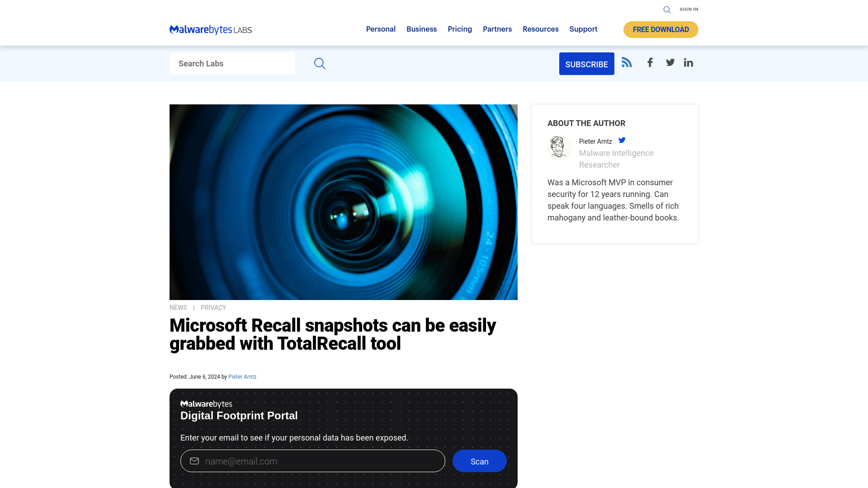Click the PRIVACY category link

pos(213,307)
